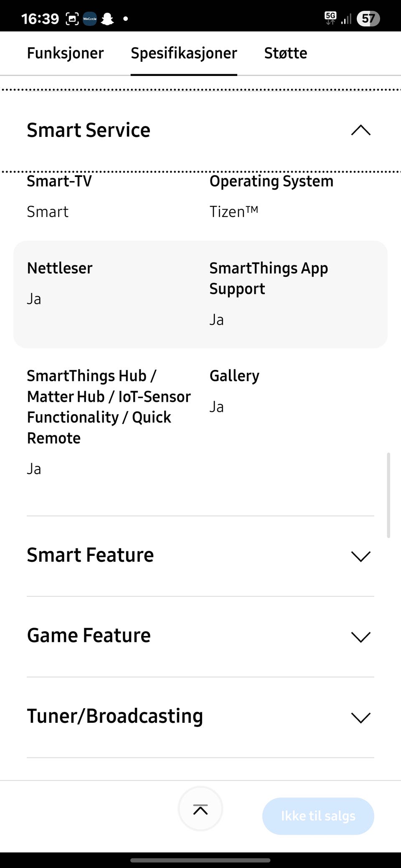Open the Støtte tab
Viewport: 401px width, 868px height.
286,53
